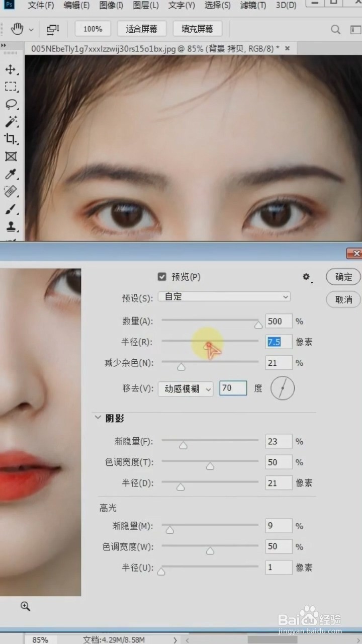Expand the toolbar double-arrow handle

point(4,45)
